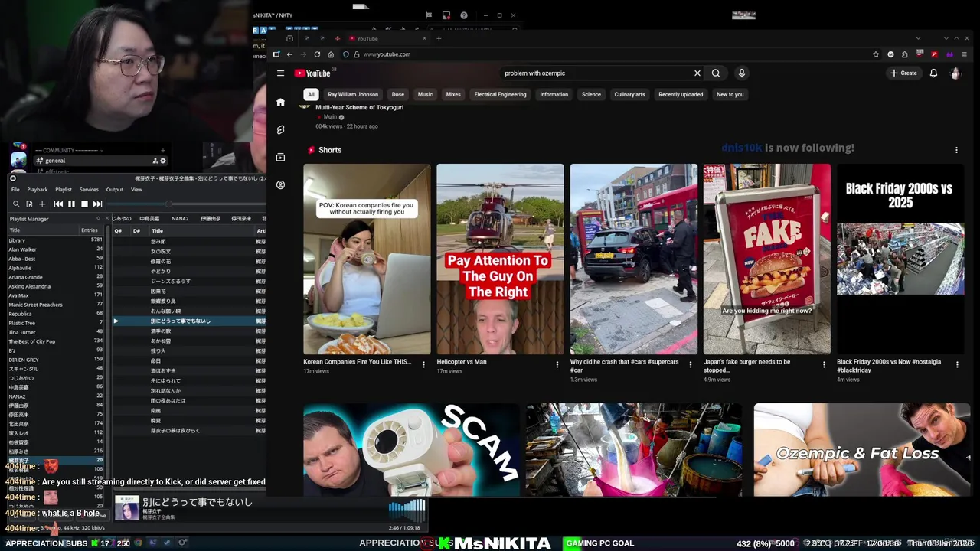Filter results by Ray William Johnson chip

point(353,94)
